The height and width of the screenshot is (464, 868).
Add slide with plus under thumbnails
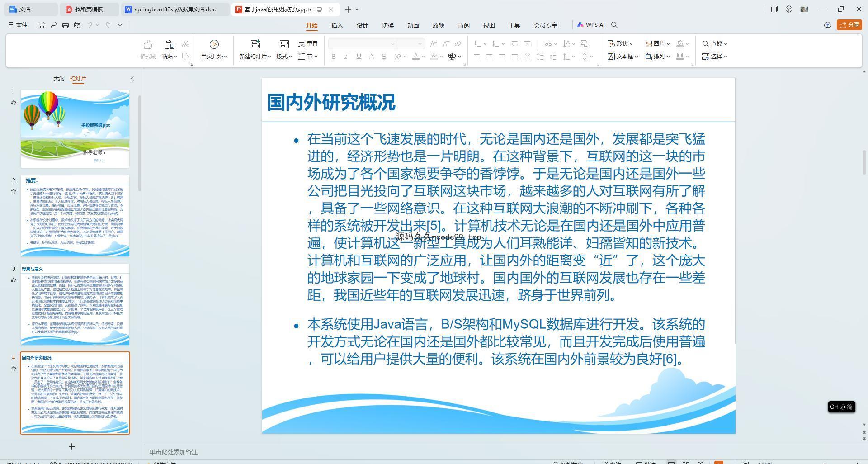[x=71, y=446]
